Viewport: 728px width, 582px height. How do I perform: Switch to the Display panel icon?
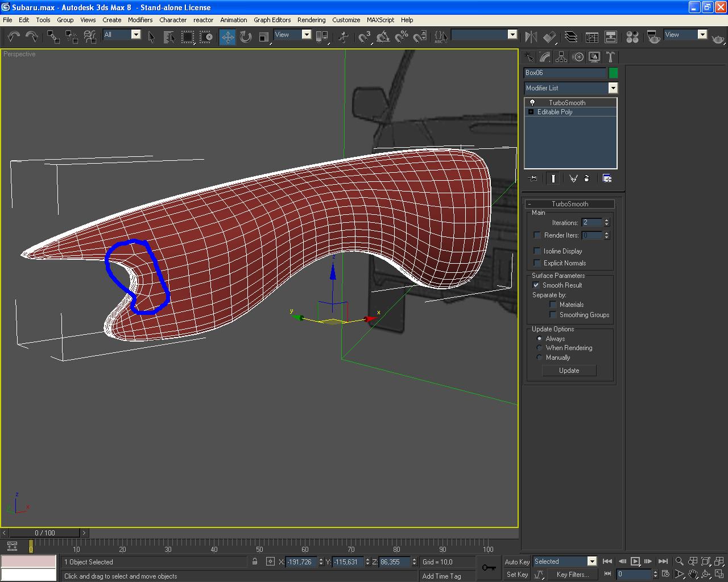click(x=594, y=57)
